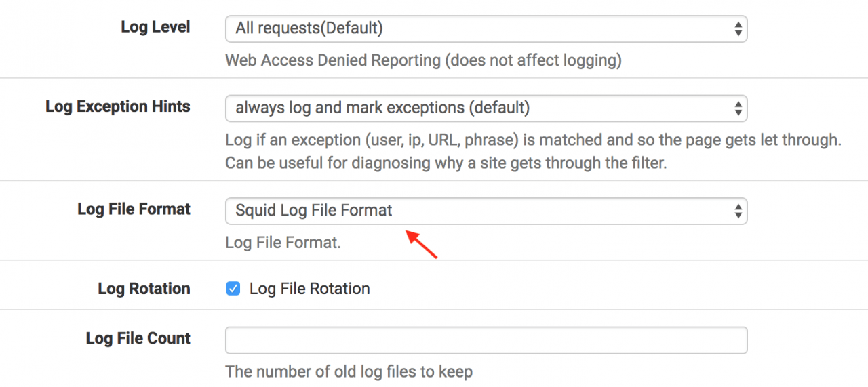Expand the Squid Log File Format dropdown

(485, 211)
